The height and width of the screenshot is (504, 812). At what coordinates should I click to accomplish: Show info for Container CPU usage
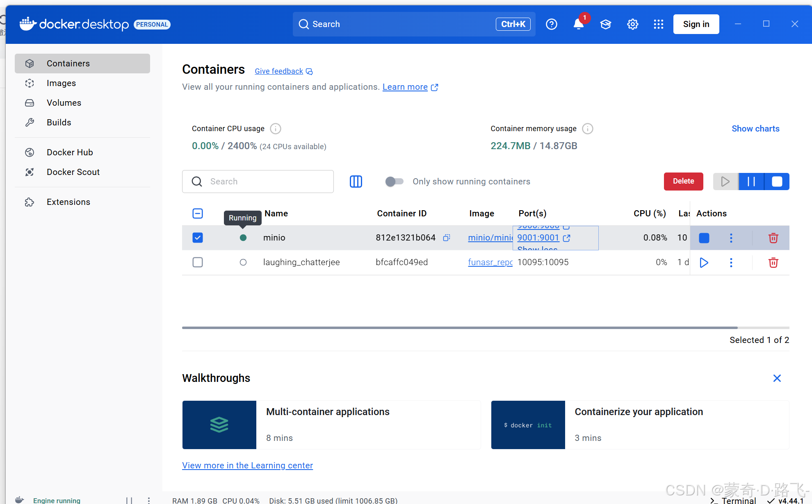[276, 129]
